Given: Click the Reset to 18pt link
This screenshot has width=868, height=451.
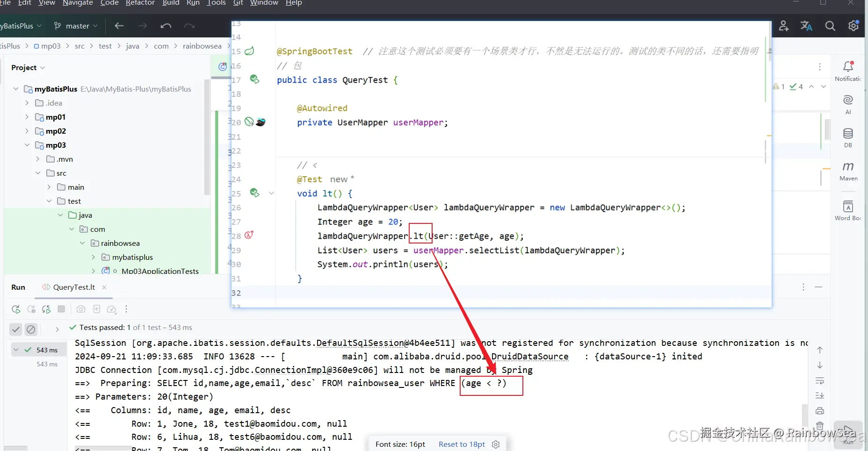Looking at the screenshot, I should [x=462, y=444].
